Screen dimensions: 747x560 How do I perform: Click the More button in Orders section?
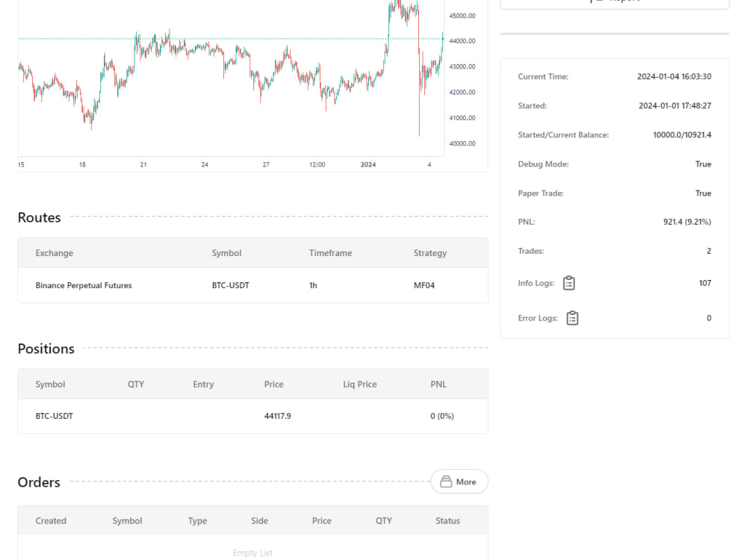pyautogui.click(x=459, y=482)
